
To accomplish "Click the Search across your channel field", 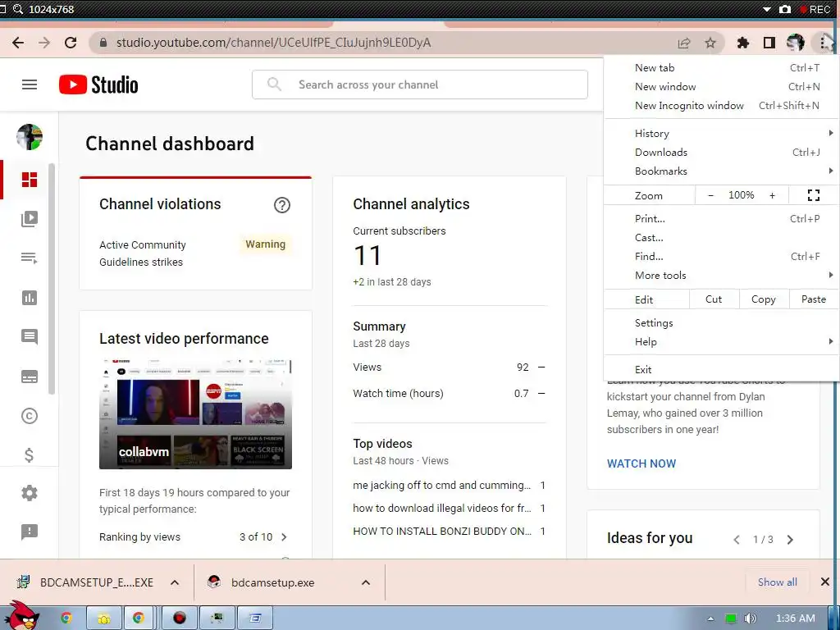I will (420, 84).
